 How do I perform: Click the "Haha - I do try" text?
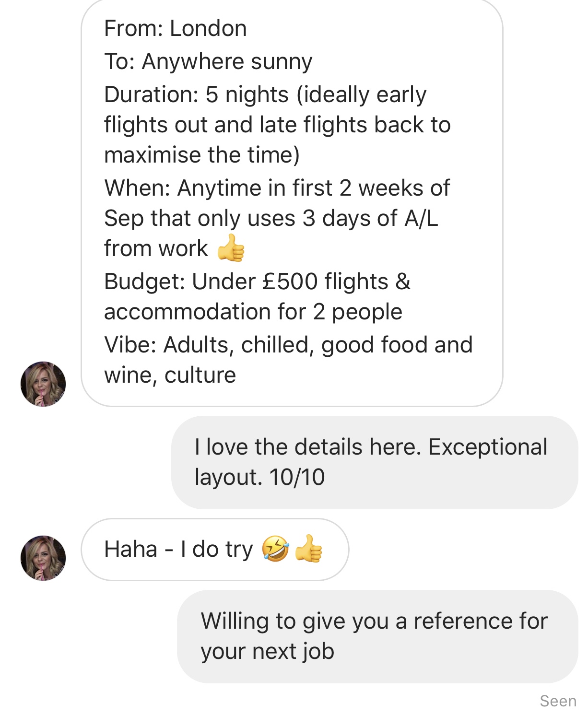click(x=178, y=550)
